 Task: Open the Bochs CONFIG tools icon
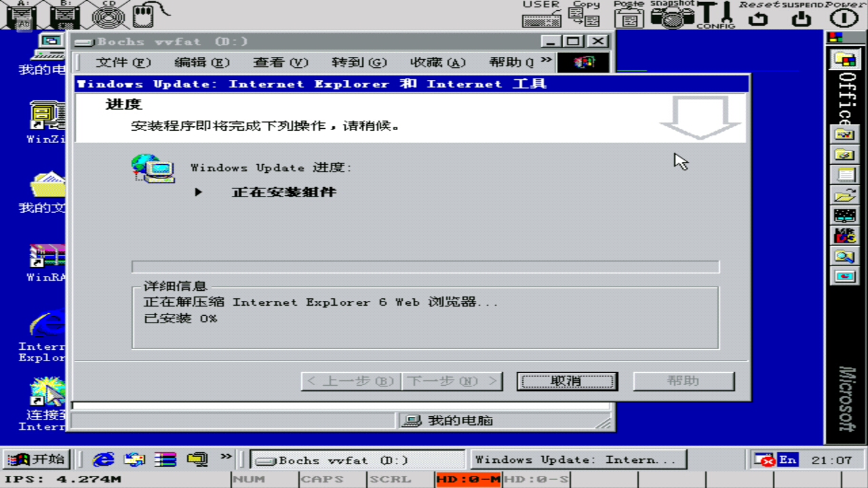click(715, 15)
